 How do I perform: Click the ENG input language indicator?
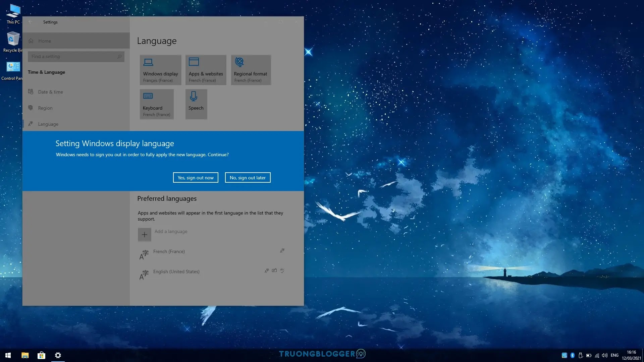pyautogui.click(x=614, y=355)
